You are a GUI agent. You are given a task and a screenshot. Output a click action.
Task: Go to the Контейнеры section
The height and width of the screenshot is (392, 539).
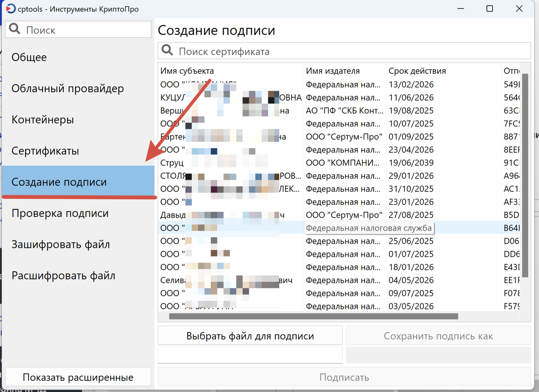click(x=78, y=119)
